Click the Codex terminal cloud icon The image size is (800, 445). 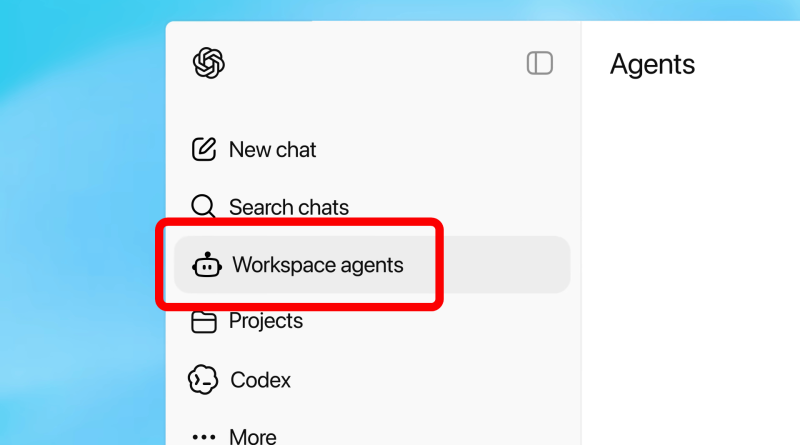203,380
